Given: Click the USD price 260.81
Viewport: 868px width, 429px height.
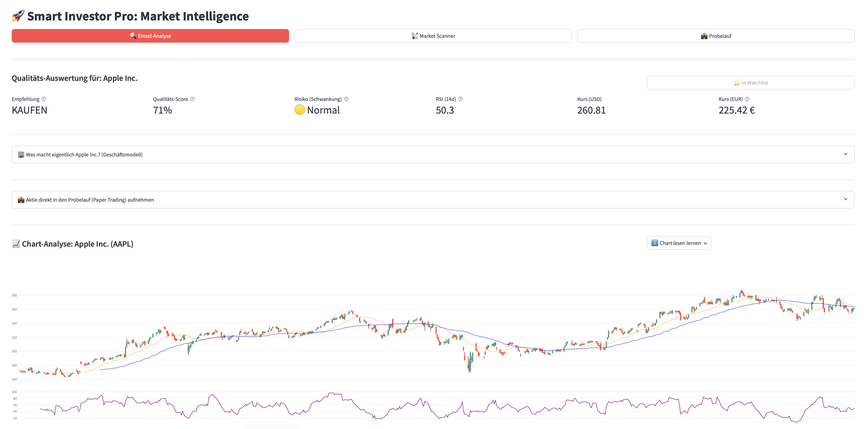Looking at the screenshot, I should [591, 110].
